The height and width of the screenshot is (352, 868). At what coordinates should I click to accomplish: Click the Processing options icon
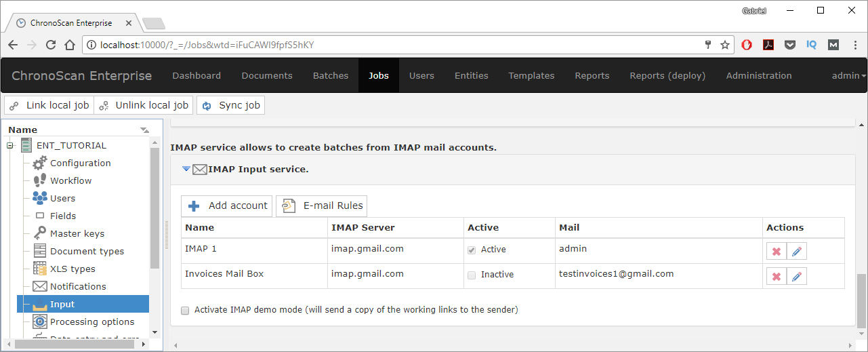(40, 321)
